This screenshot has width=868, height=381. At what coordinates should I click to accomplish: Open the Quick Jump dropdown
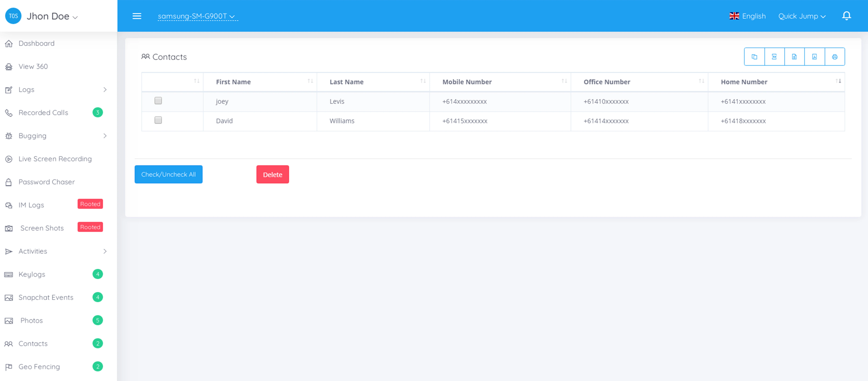coord(801,16)
